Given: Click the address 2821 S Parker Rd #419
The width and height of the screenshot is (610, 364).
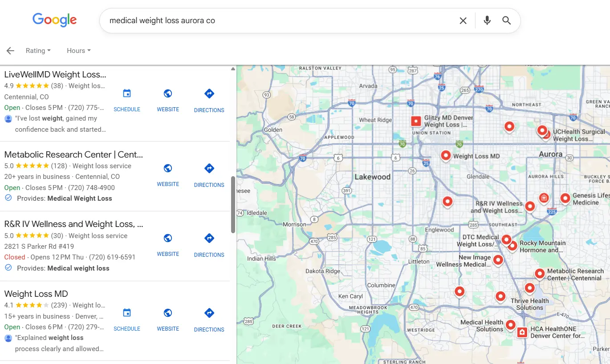Looking at the screenshot, I should click(x=39, y=246).
